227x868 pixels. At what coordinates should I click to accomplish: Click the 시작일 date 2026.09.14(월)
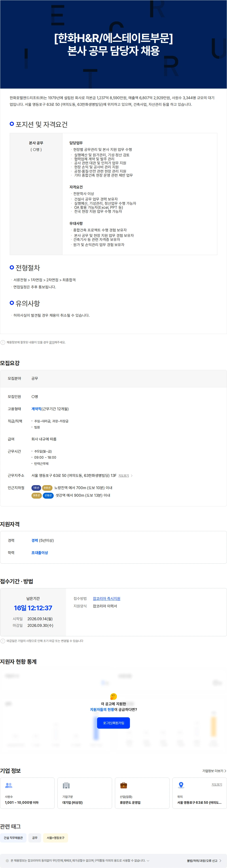point(40,619)
